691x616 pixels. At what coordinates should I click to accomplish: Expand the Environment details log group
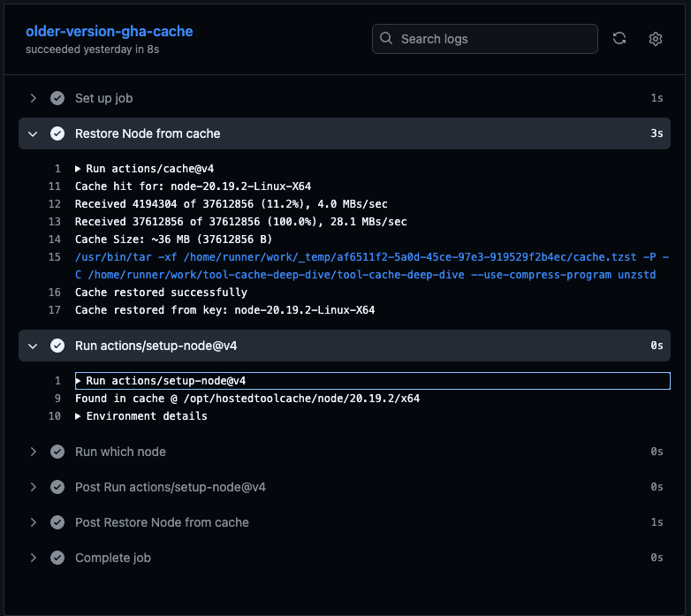click(78, 416)
